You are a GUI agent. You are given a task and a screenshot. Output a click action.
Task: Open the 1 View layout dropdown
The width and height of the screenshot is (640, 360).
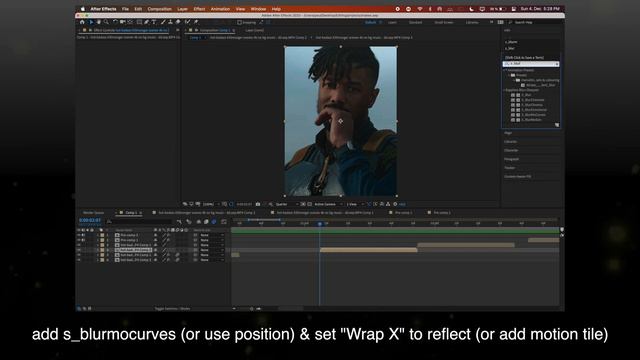(355, 204)
